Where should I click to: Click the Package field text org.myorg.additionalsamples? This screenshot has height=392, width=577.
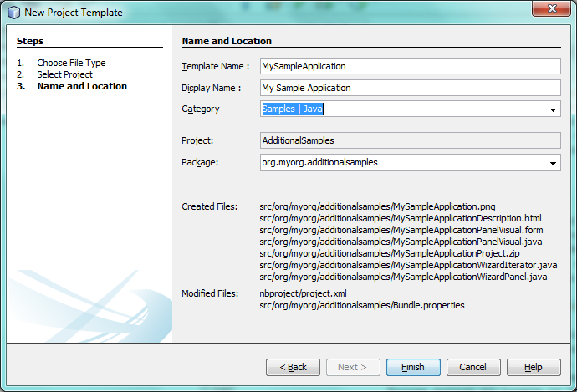pos(319,163)
